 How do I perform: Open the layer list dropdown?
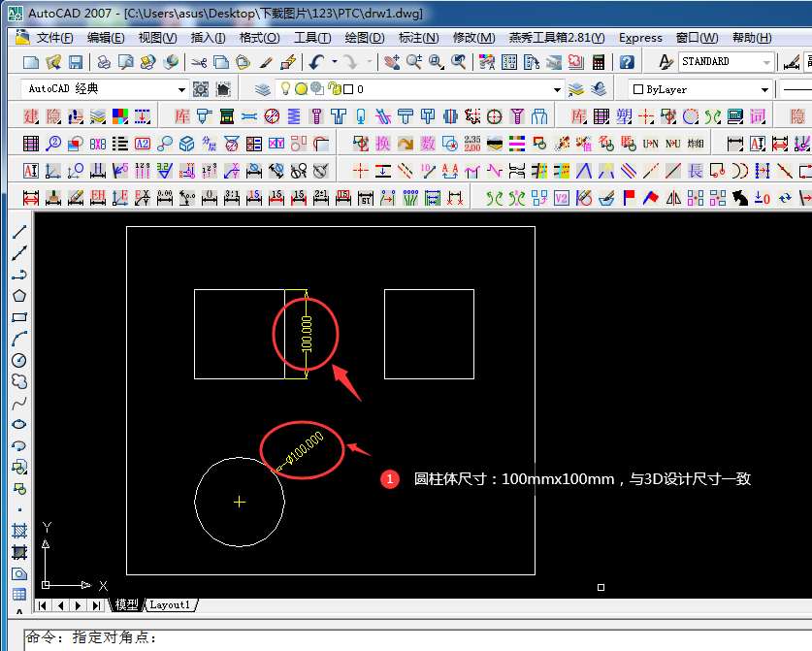[x=557, y=89]
